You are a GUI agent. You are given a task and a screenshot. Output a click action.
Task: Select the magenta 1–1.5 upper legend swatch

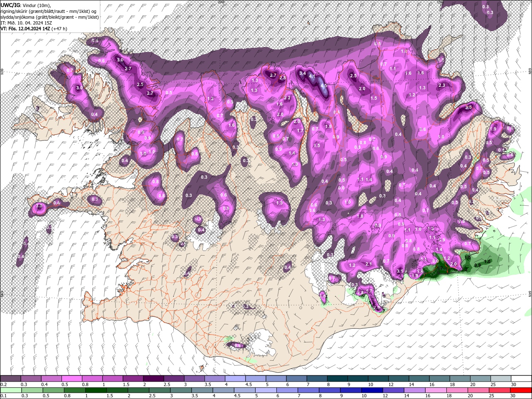112,379
